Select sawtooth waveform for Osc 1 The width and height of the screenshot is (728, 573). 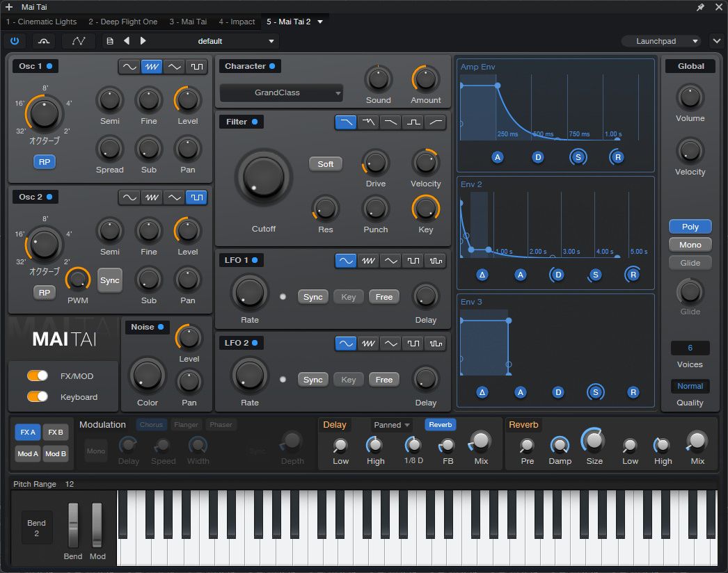152,67
